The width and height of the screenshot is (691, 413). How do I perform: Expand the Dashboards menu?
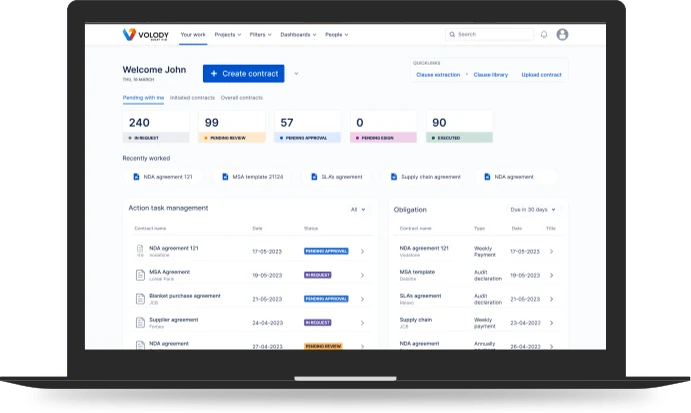coord(298,34)
